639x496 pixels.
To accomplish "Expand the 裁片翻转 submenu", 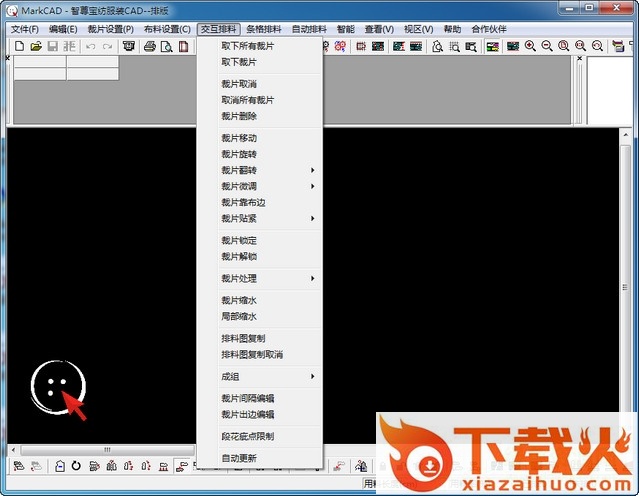I will 260,170.
